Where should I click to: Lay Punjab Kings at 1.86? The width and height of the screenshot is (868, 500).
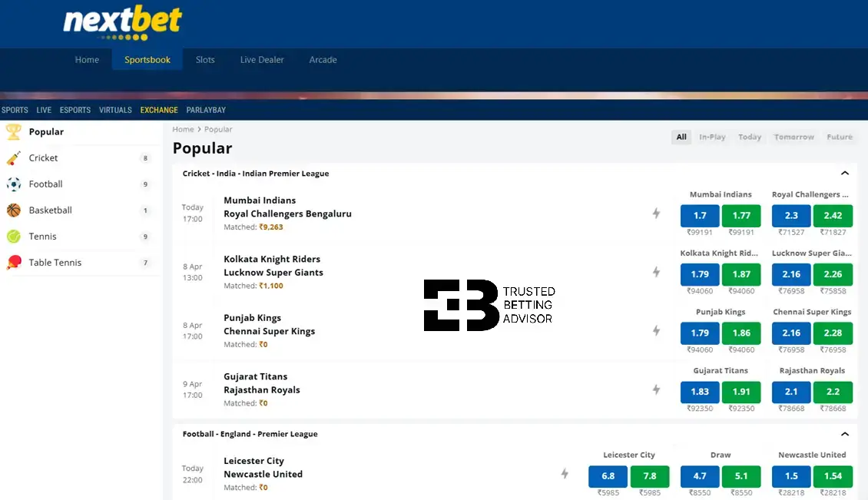741,333
